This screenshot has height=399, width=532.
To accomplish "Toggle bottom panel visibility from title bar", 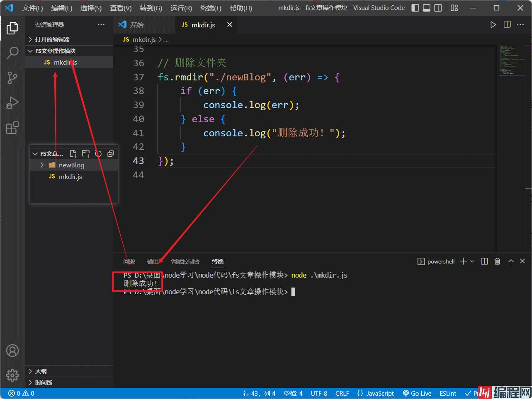I will (426, 8).
